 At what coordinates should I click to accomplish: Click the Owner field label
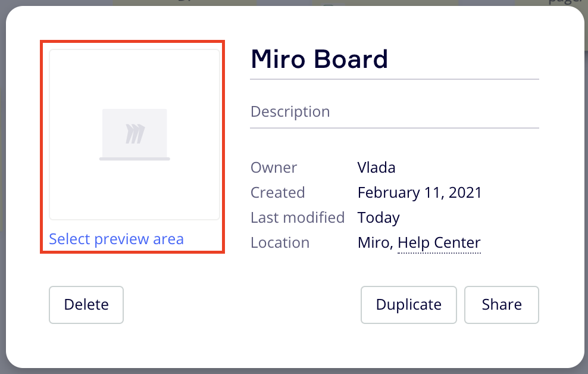[274, 167]
